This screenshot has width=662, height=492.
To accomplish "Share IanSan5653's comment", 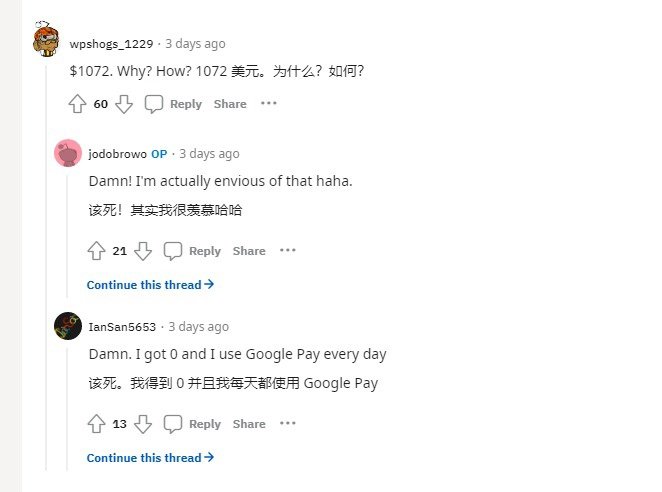I will (249, 424).
